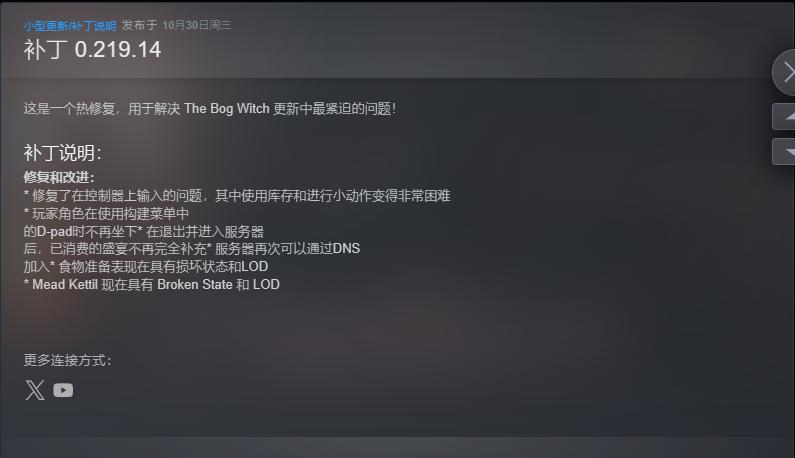Select the Mead Kettil Broken State line
The width and height of the screenshot is (795, 458).
(152, 285)
